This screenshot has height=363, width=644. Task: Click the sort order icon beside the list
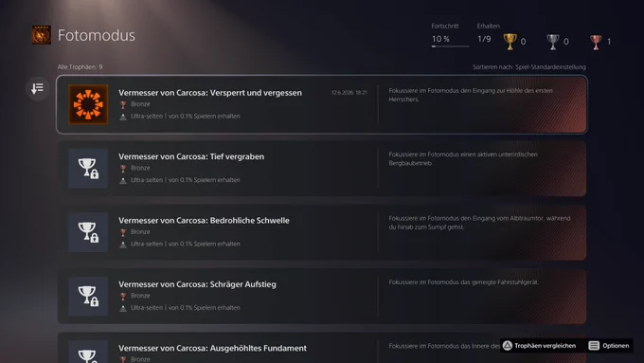37,88
